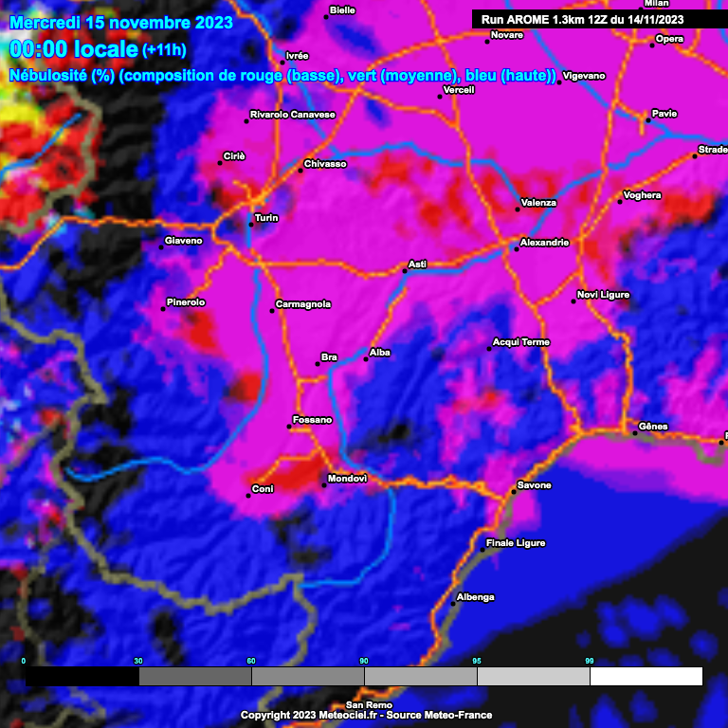
Task: Select the Coni city marker
Action: coord(247,495)
